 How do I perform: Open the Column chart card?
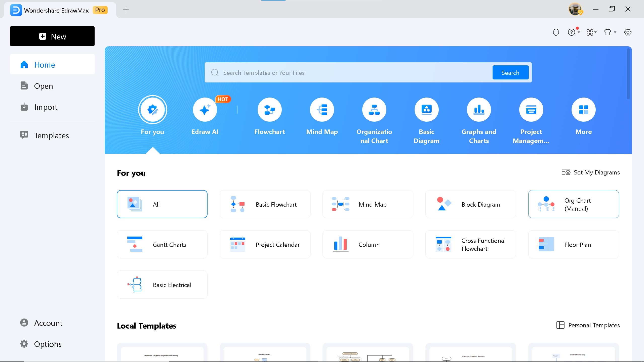368,244
